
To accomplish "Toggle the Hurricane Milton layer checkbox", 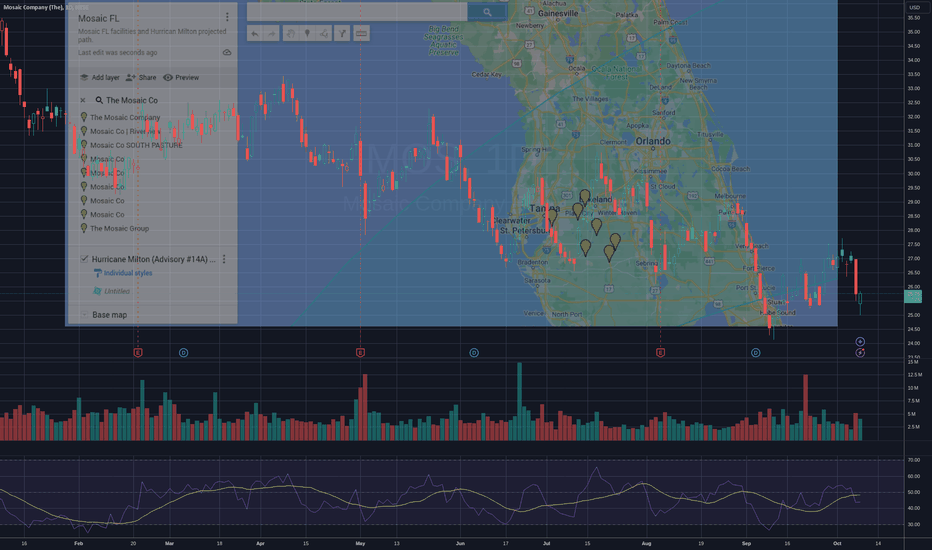I will (x=84, y=259).
